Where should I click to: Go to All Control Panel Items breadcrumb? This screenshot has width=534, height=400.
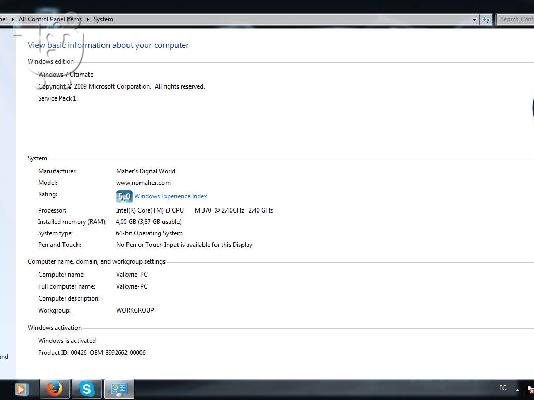pos(50,19)
